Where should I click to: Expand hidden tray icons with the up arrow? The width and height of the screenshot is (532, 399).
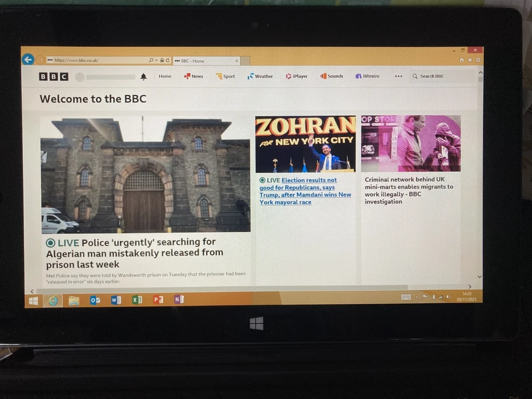tap(417, 296)
